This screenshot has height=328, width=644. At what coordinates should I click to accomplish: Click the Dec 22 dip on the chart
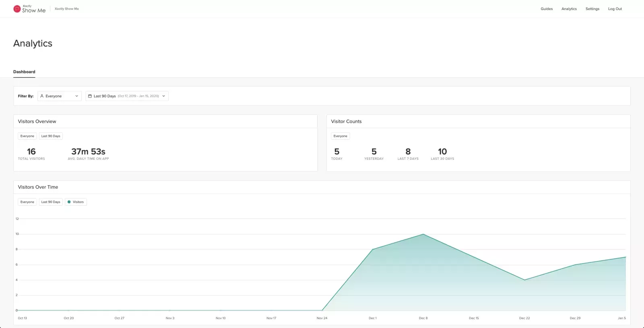(x=524, y=280)
